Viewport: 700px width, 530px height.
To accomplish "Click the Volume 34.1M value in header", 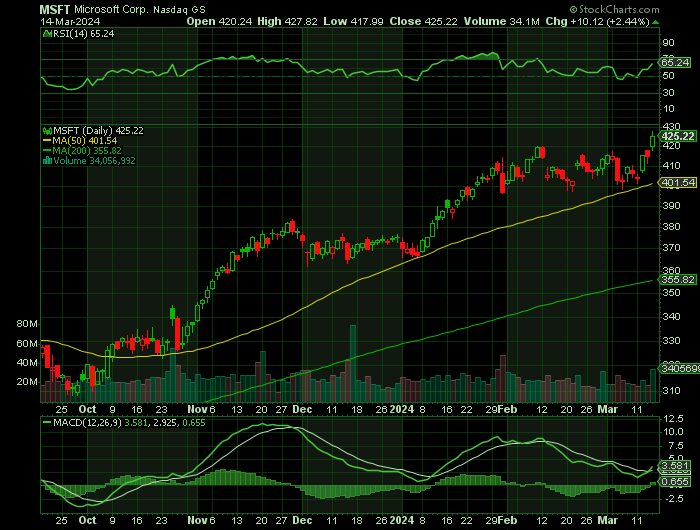I will click(x=501, y=21).
